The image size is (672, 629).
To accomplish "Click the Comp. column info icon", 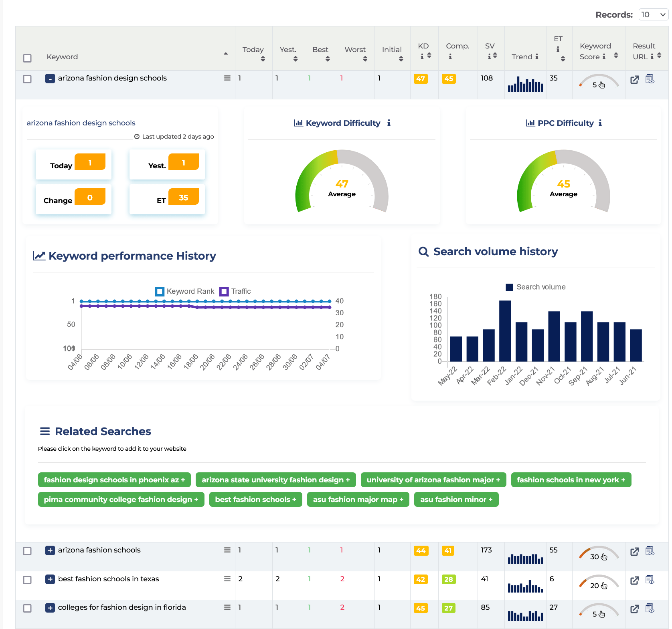I will pyautogui.click(x=450, y=56).
